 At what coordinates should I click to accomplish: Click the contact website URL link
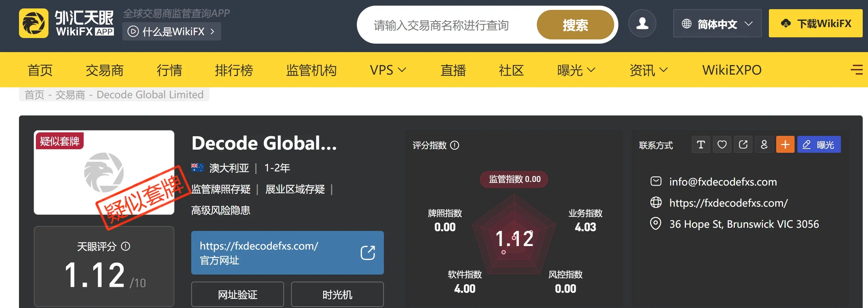click(x=728, y=203)
